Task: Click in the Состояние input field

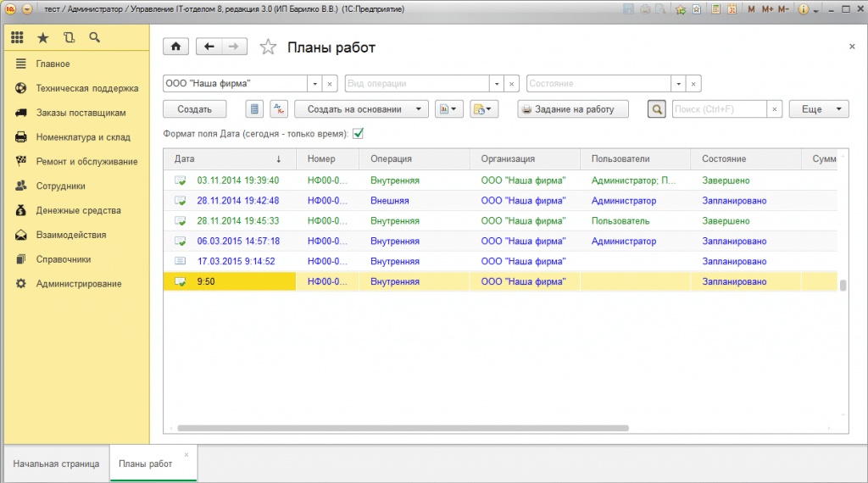Action: (599, 84)
